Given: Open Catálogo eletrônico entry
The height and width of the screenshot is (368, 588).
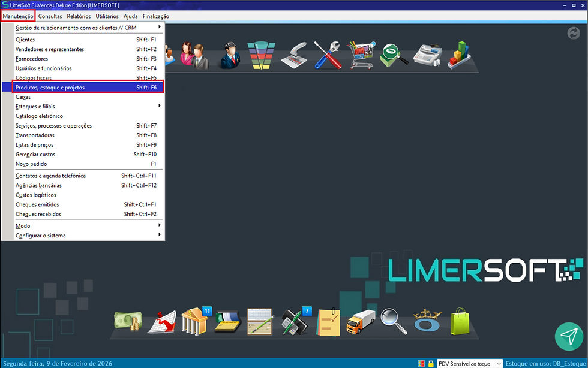Looking at the screenshot, I should 83,116.
